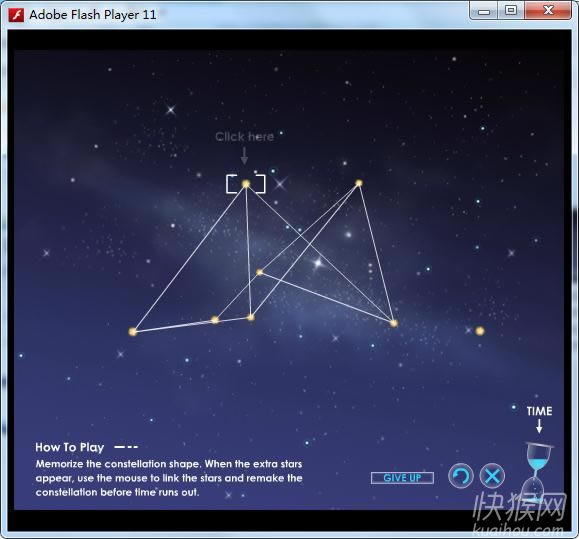Click the 'How To Play' heading
The height and width of the screenshot is (539, 579).
pos(69,447)
